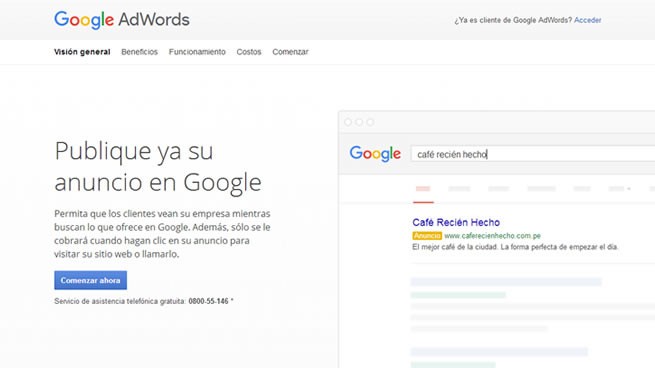
Task: Click the ad description 'El mejor café de la ciudad'
Action: click(515, 247)
